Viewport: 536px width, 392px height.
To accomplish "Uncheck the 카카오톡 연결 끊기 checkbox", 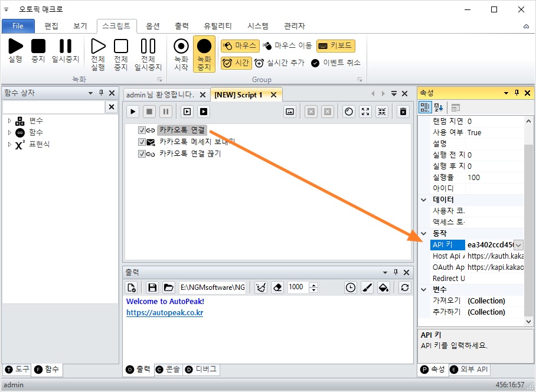I will pyautogui.click(x=142, y=154).
